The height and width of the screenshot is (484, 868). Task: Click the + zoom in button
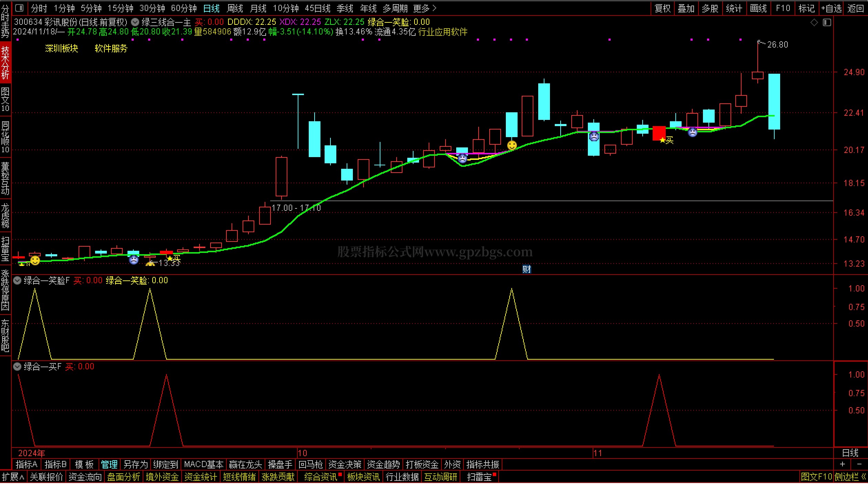coord(842,465)
